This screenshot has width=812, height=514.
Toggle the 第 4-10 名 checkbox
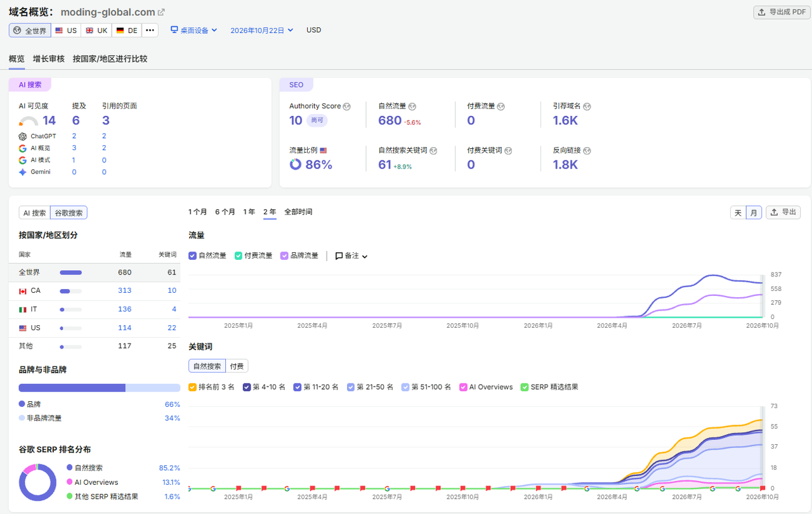tap(247, 387)
